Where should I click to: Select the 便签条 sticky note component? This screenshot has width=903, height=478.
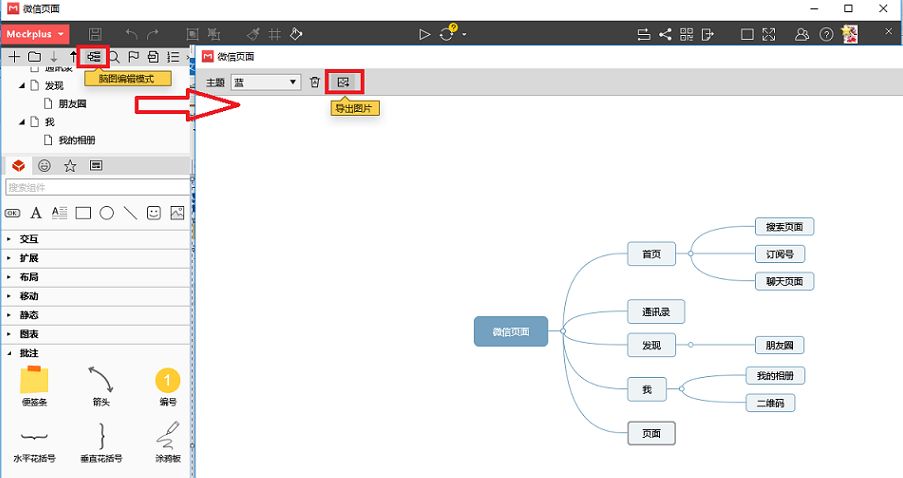point(34,386)
